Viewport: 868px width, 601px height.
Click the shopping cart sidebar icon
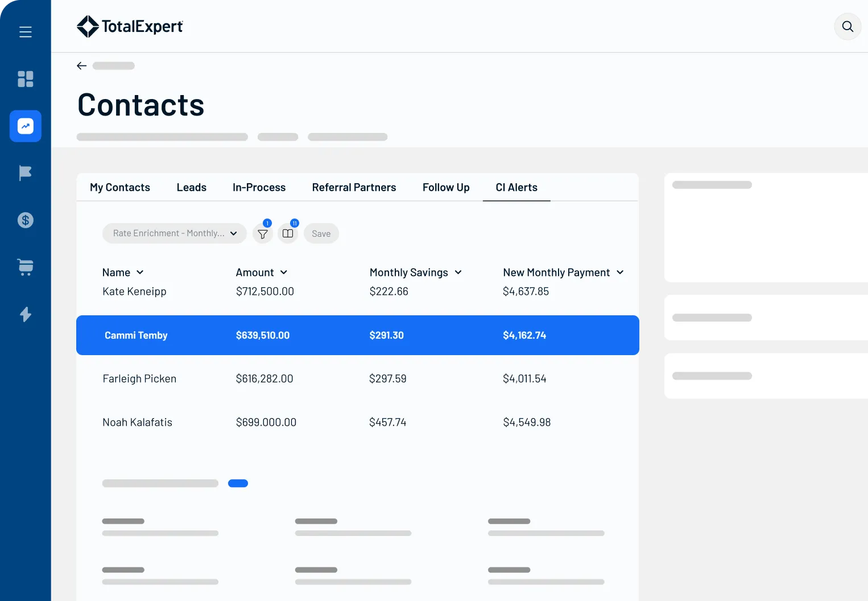click(25, 267)
